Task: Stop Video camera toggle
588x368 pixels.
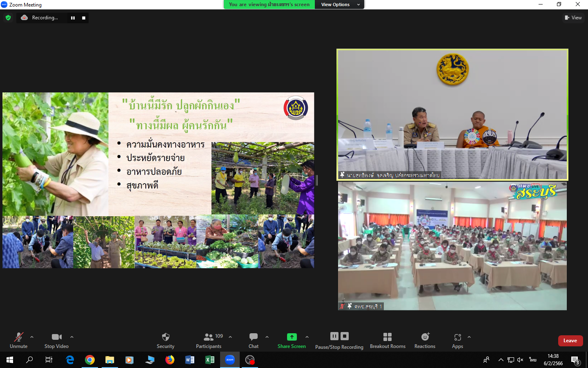Action: click(56, 340)
